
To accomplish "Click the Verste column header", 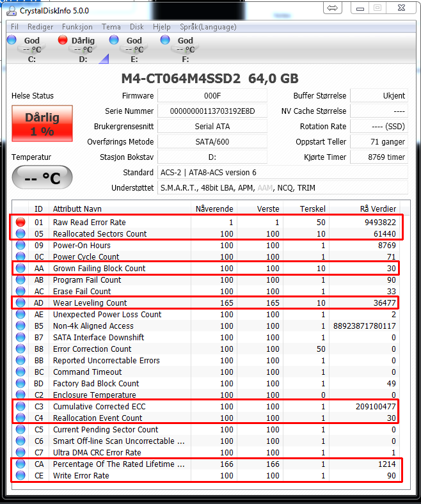I will click(260, 209).
